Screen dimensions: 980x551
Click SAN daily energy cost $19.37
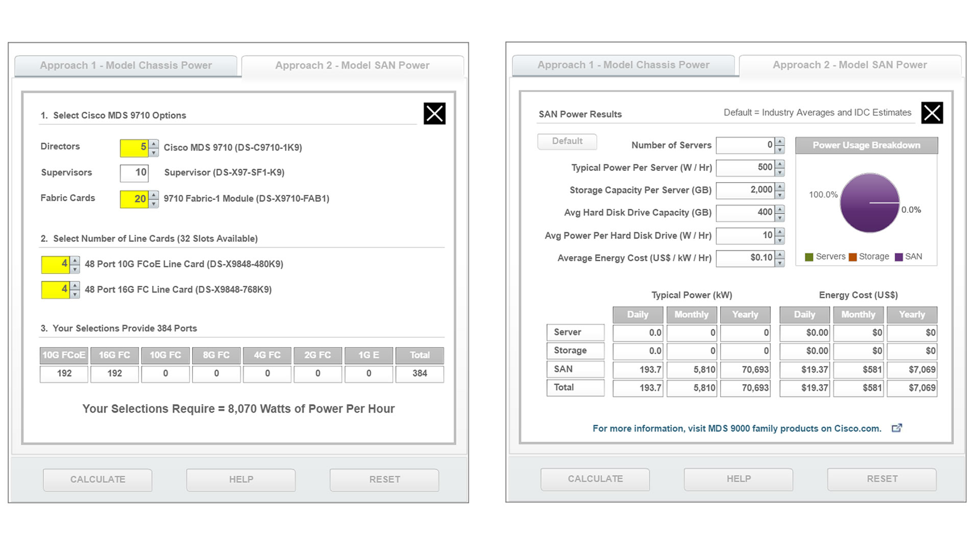pos(804,369)
